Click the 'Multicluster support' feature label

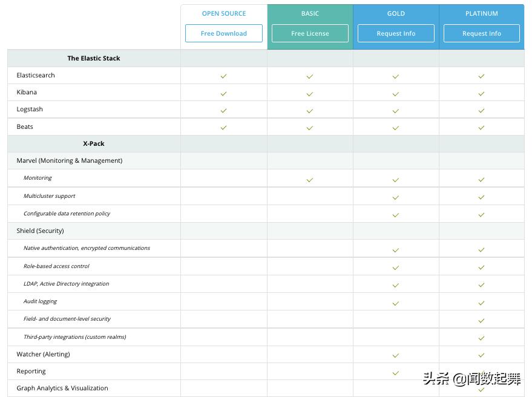(50, 196)
